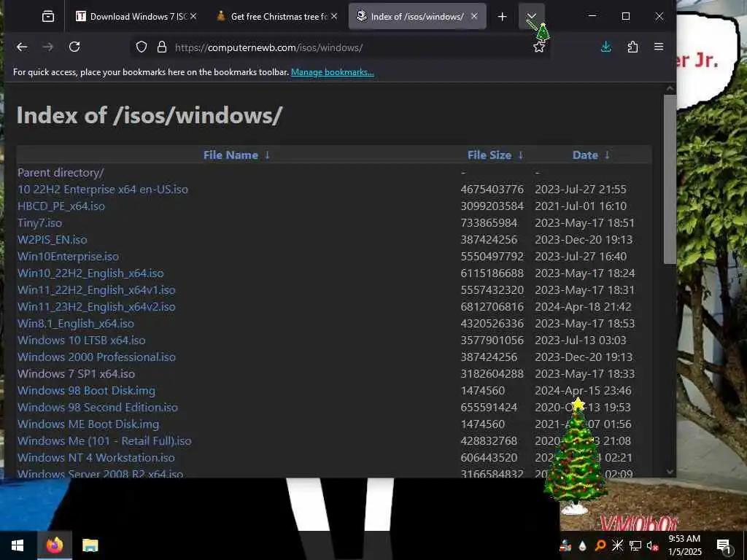Expand the list all tabs chevron
The height and width of the screenshot is (560, 747).
point(531,17)
